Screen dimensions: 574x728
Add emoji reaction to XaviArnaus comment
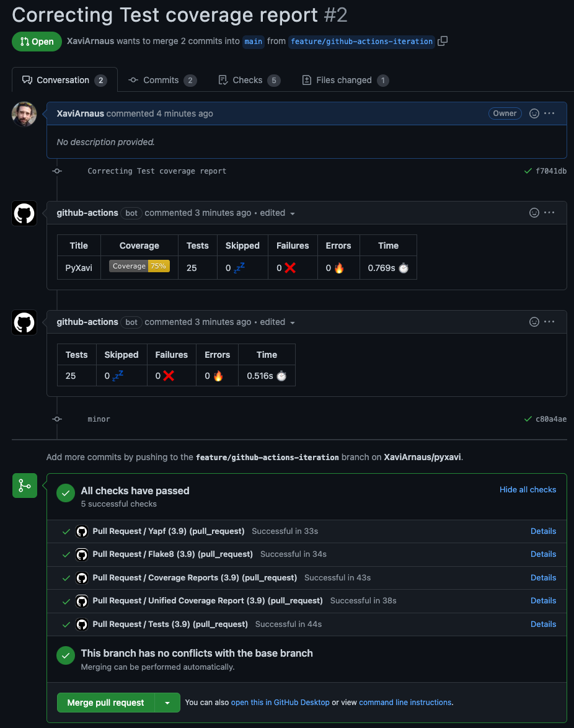pyautogui.click(x=534, y=113)
